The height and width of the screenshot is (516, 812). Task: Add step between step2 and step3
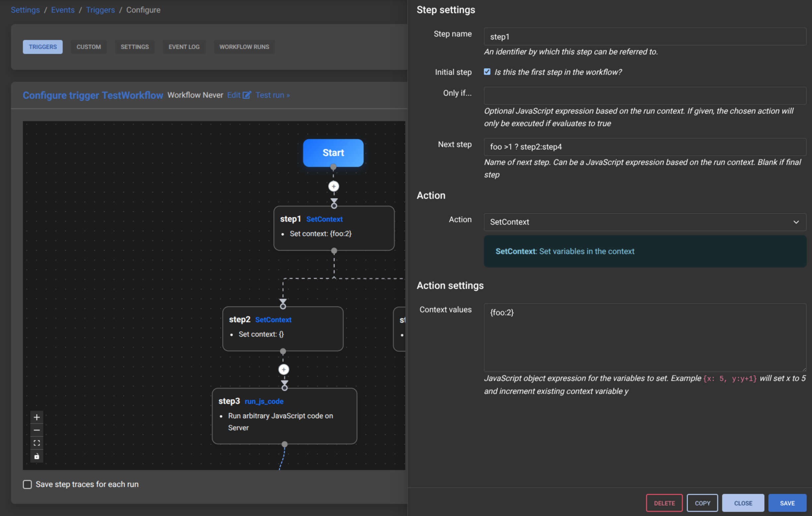[283, 370]
